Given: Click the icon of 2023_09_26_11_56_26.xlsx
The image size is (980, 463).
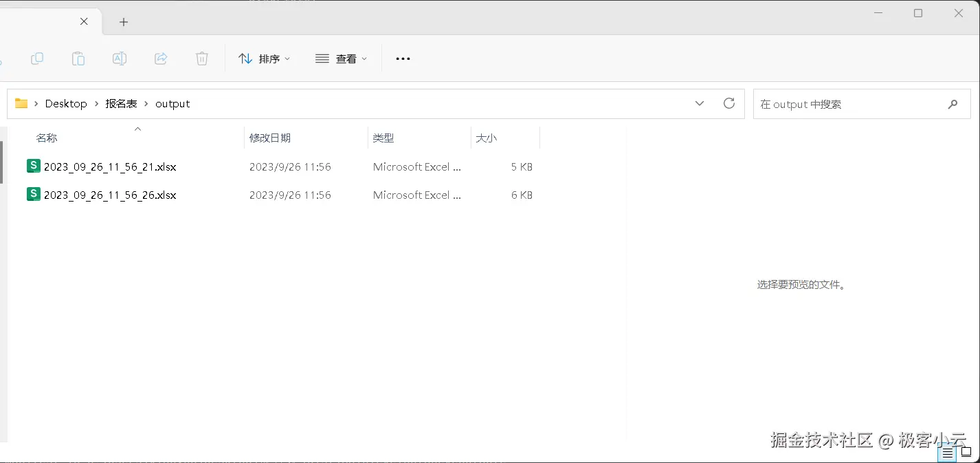Looking at the screenshot, I should point(33,194).
